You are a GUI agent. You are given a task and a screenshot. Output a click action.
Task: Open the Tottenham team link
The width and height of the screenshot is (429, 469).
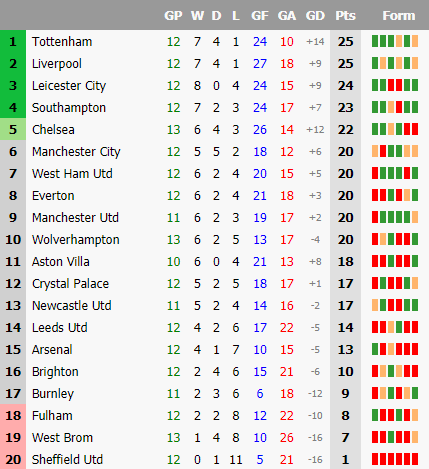point(62,42)
